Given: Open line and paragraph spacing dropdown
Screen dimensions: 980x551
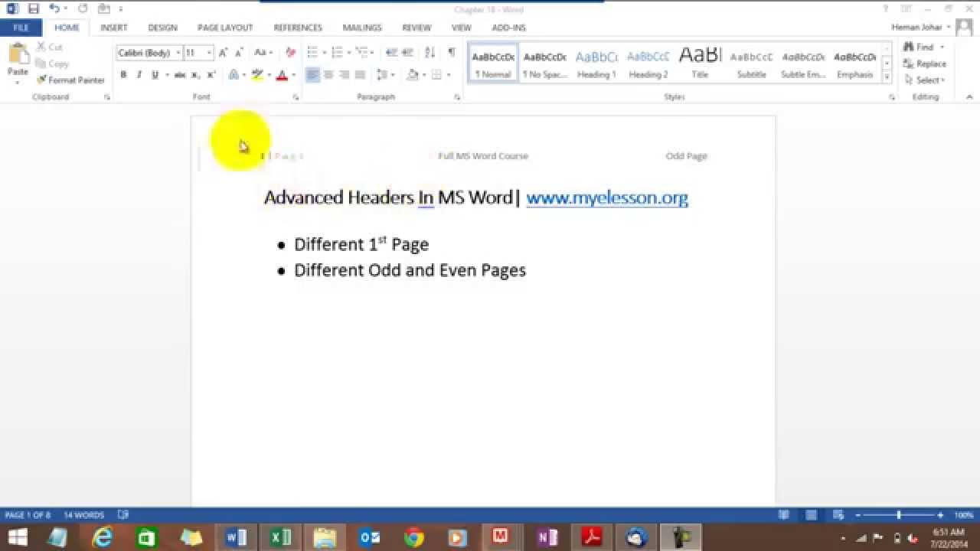Looking at the screenshot, I should tap(386, 75).
